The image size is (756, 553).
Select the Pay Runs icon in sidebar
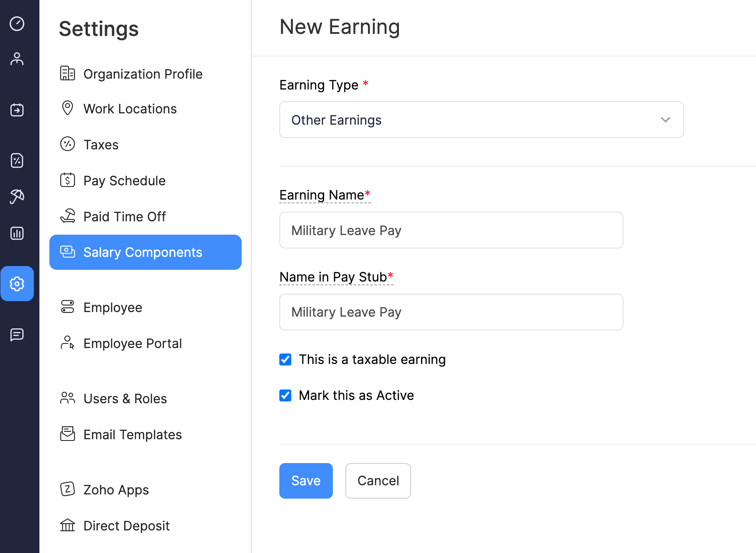click(x=17, y=110)
